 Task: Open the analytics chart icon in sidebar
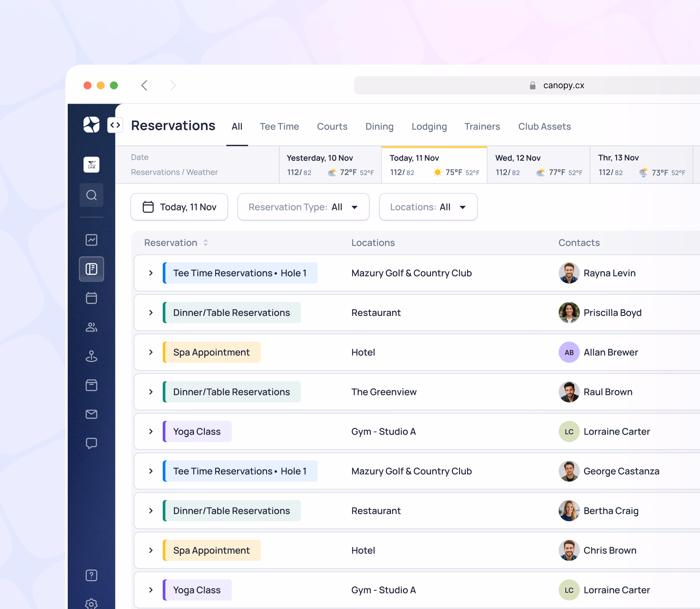point(91,240)
